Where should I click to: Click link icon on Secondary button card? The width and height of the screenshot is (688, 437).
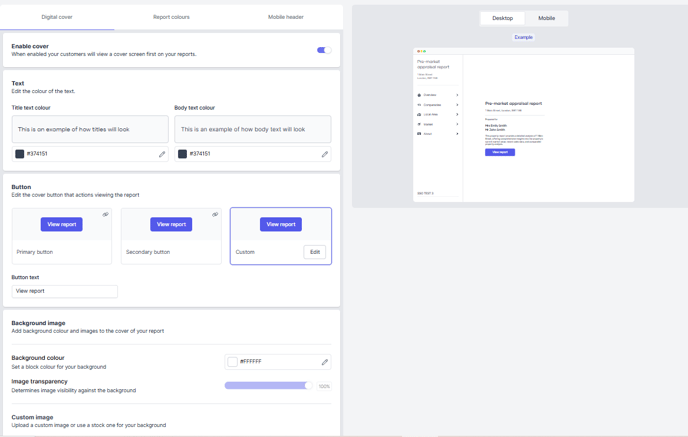coord(215,214)
